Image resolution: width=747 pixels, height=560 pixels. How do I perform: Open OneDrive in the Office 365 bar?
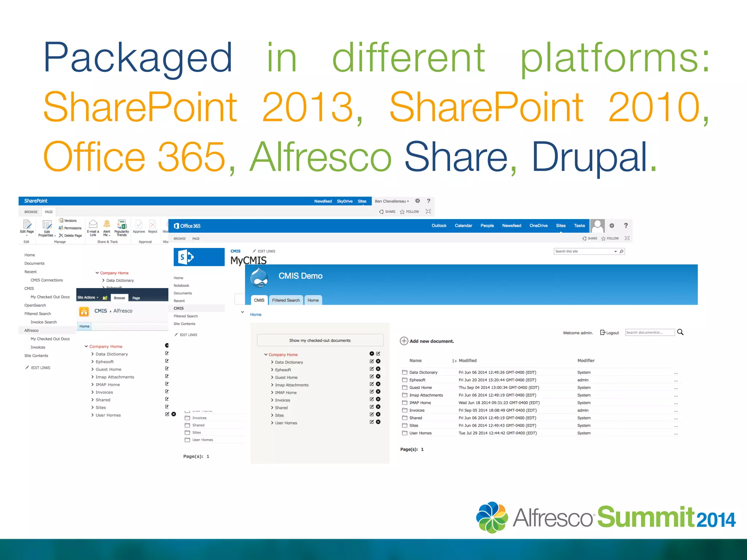[539, 226]
